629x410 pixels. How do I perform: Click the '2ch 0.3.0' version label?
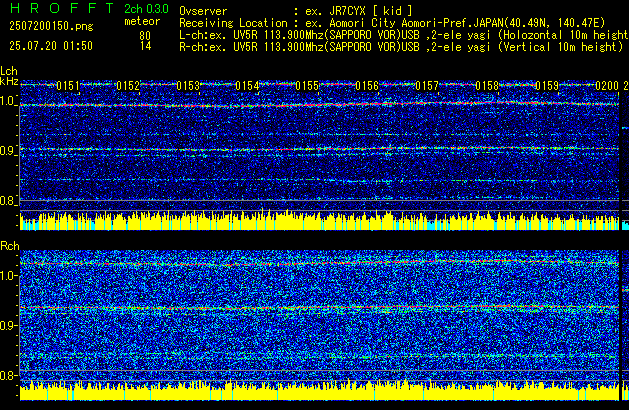click(x=146, y=8)
